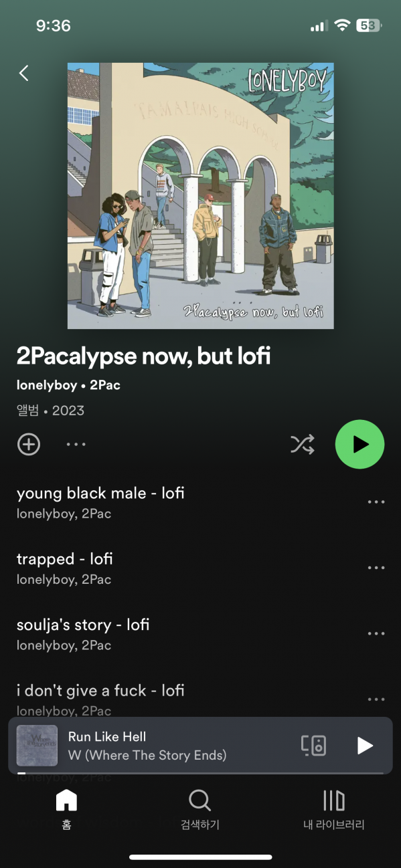Open album options three-dot menu
This screenshot has width=401, height=868.
(x=76, y=444)
